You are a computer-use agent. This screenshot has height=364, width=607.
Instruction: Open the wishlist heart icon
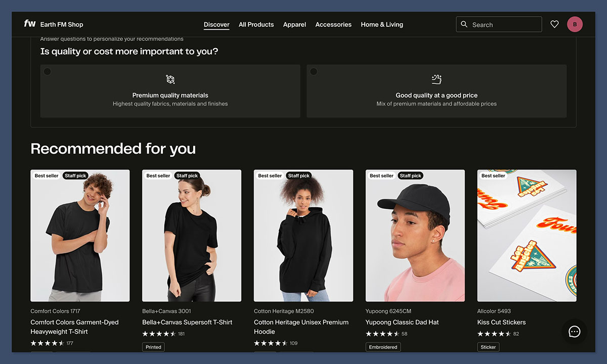pos(554,24)
